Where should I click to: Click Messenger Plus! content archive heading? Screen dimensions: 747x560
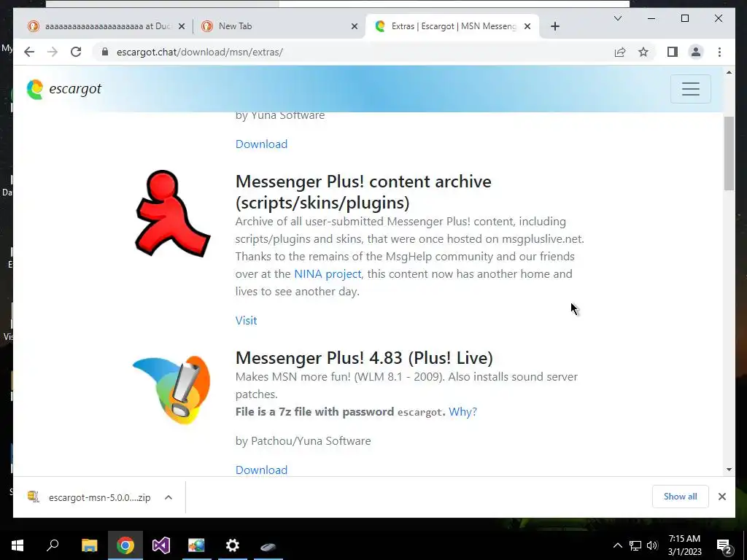(363, 192)
